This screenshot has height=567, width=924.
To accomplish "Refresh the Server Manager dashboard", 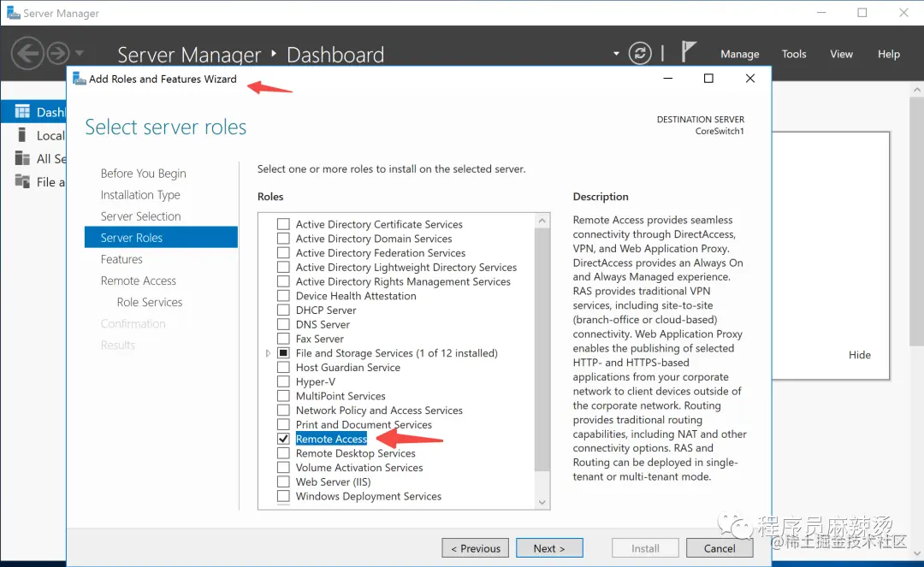I will tap(640, 53).
